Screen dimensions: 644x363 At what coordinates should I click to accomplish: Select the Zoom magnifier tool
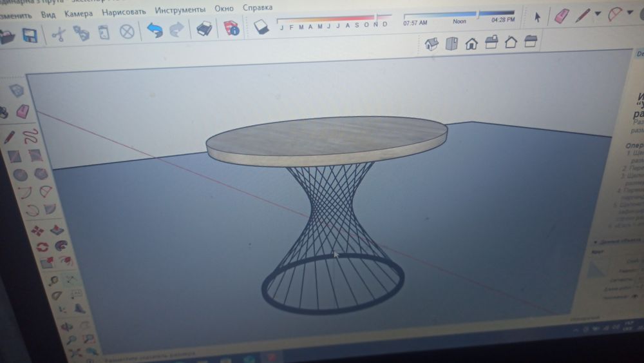click(71, 340)
